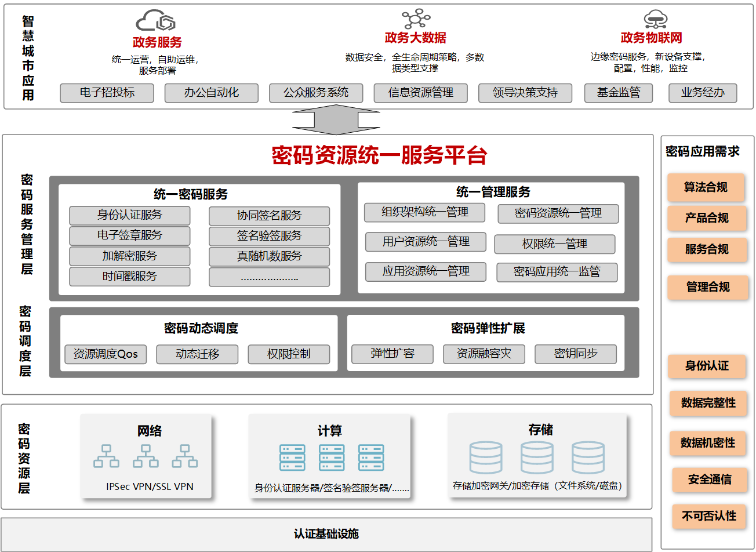Select the 真随机数服务 item
The width and height of the screenshot is (756, 552).
[x=269, y=256]
